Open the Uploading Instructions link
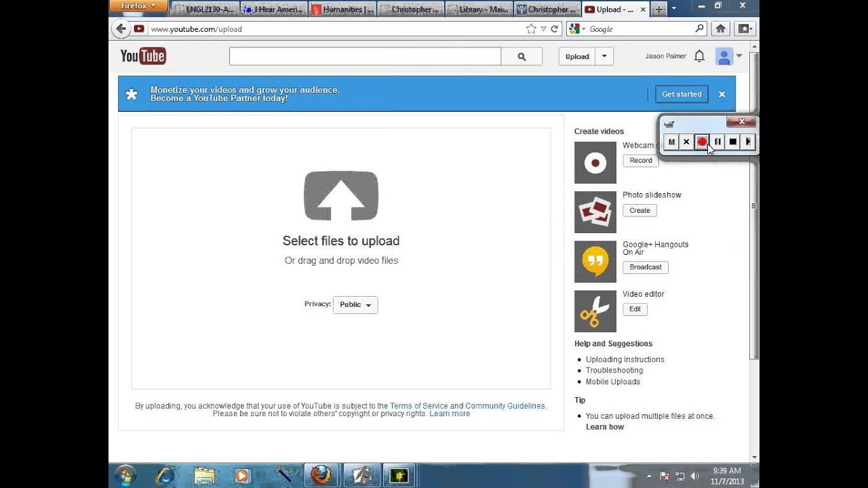Image resolution: width=868 pixels, height=488 pixels. 625,360
